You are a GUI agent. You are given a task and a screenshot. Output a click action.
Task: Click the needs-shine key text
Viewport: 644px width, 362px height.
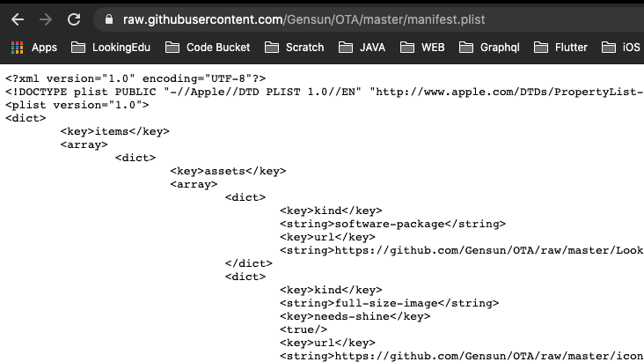pos(355,316)
